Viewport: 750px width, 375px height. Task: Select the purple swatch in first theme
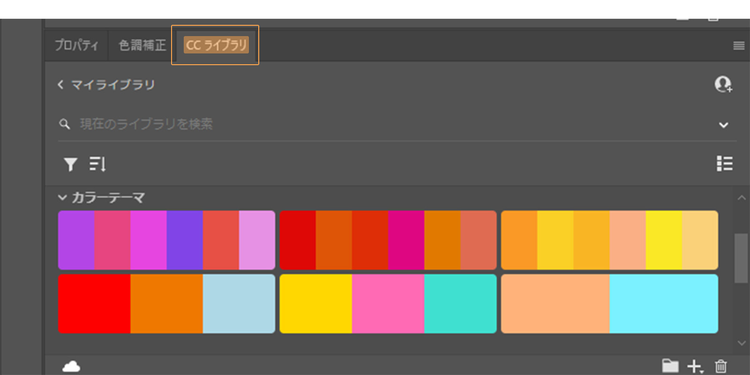(x=76, y=240)
